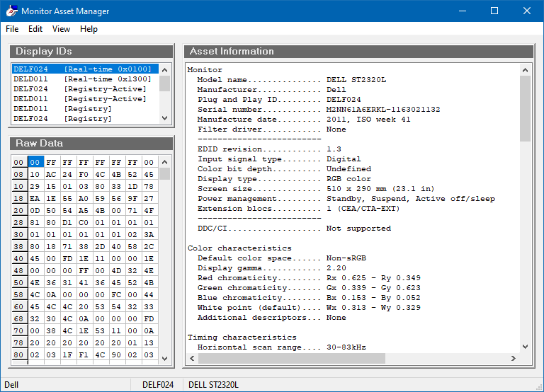Screen dimensions: 544x392
Task: Click the Red chromaticity line
Action: (x=309, y=278)
